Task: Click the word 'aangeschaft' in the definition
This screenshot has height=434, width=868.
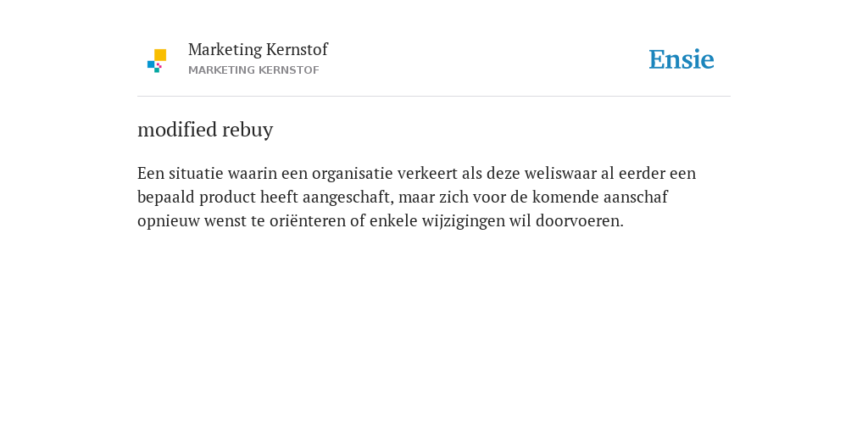Action: [347, 198]
